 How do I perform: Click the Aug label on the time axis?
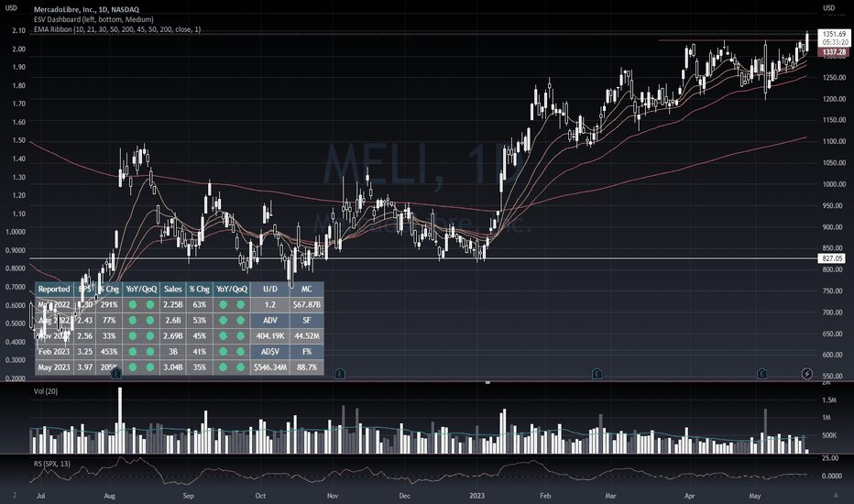click(109, 496)
